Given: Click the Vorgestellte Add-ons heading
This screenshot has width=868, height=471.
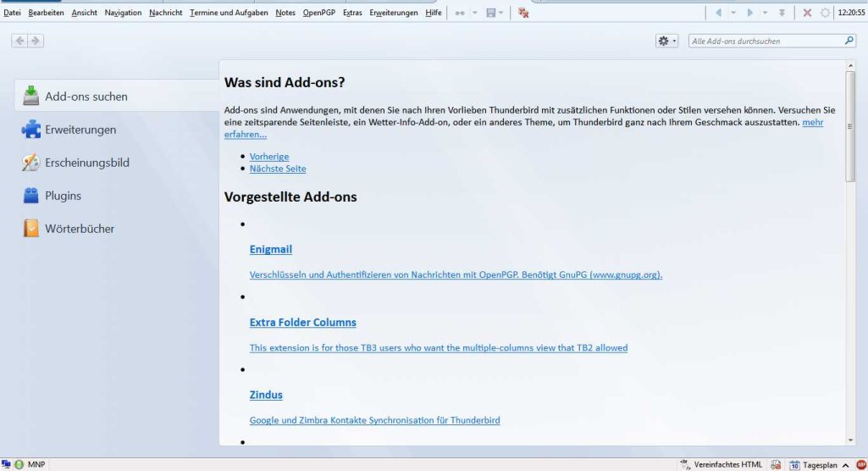Looking at the screenshot, I should (x=290, y=197).
